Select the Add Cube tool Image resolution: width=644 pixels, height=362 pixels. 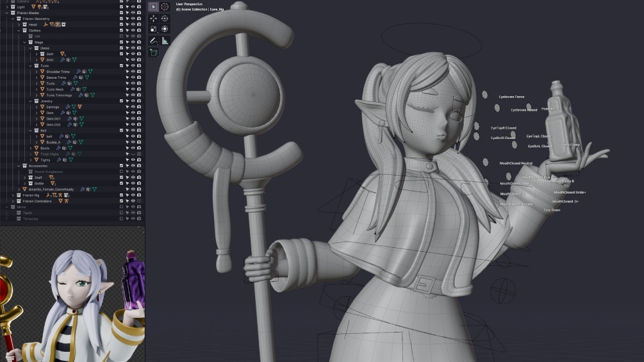coord(154,53)
